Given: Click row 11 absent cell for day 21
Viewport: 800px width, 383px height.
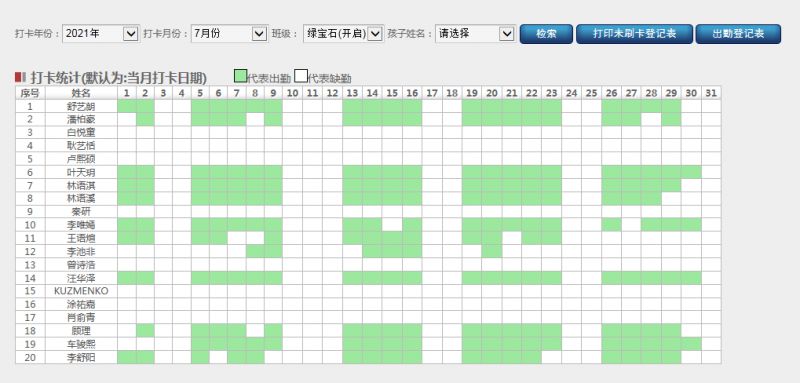Looking at the screenshot, I should (512, 238).
